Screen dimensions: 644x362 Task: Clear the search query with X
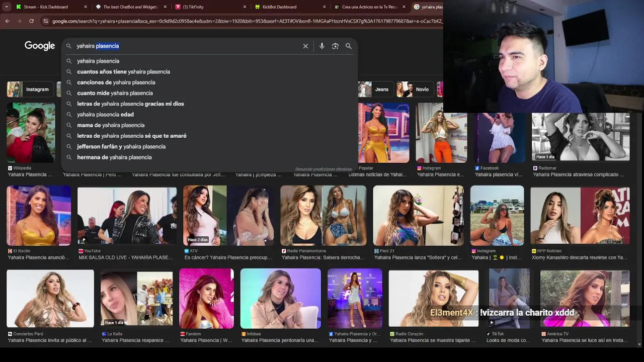[305, 46]
